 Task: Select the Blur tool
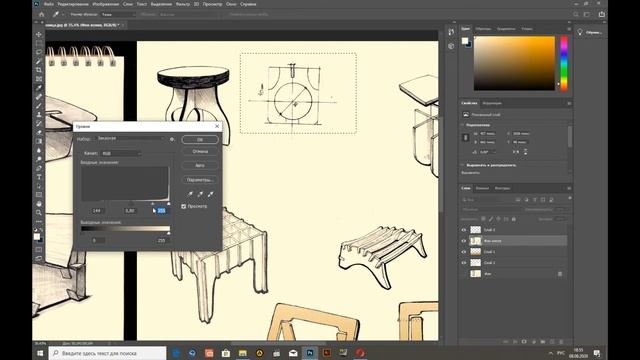pos(39,150)
